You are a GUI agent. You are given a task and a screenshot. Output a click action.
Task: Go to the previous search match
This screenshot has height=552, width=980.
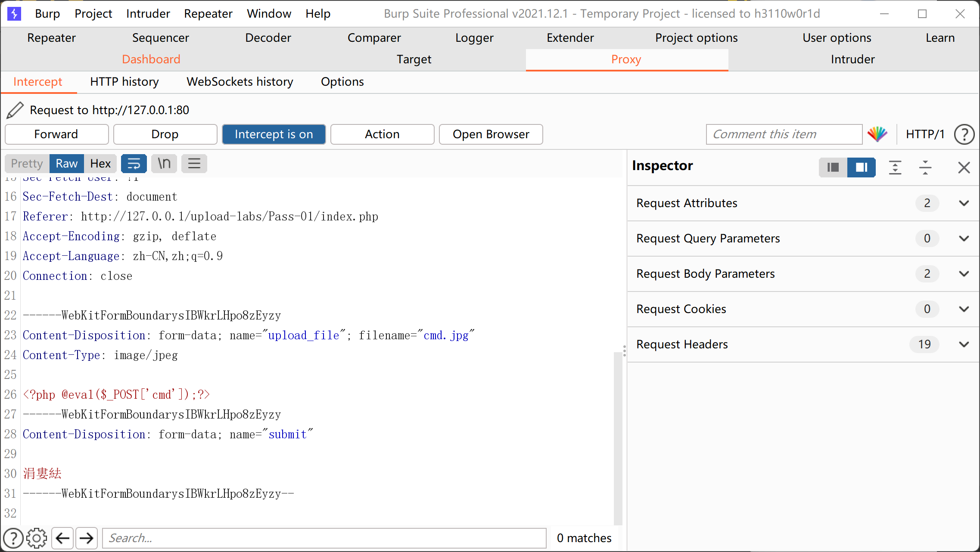point(63,538)
